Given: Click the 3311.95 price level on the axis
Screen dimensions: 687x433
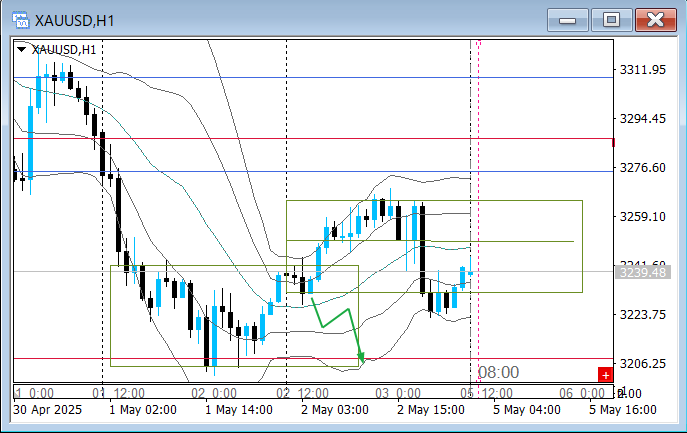Looking at the screenshot, I should pos(644,70).
